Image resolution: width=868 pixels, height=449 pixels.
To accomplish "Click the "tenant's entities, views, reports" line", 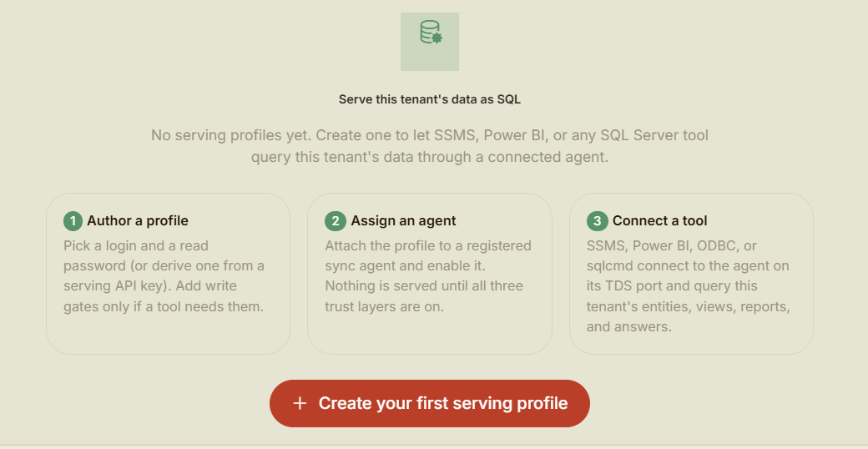I will 688,306.
